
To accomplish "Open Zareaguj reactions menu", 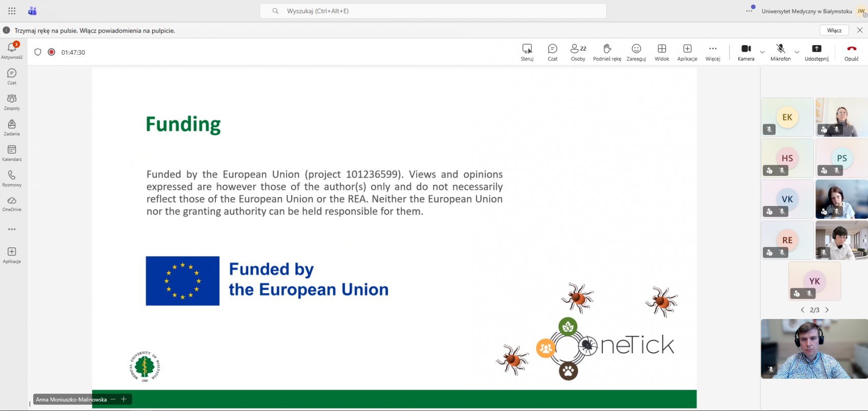I will pos(636,52).
